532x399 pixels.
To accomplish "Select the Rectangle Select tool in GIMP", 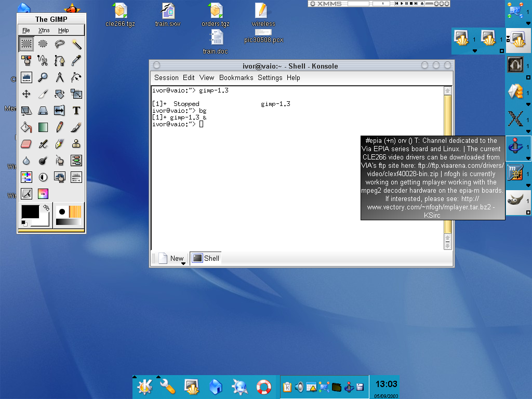I will 26,44.
